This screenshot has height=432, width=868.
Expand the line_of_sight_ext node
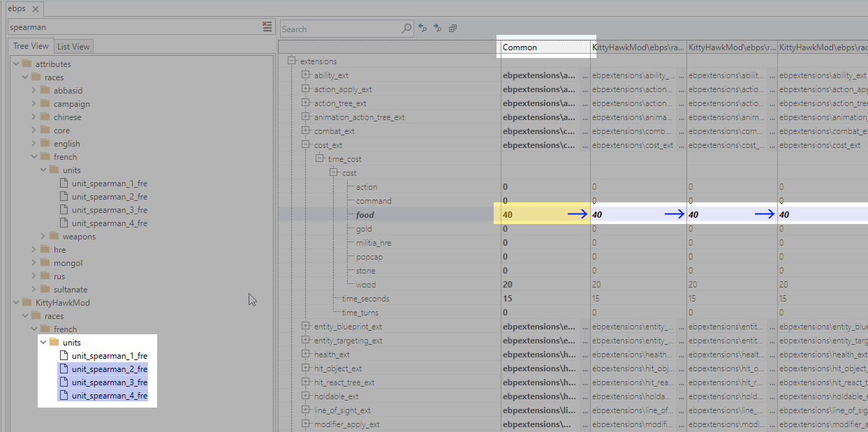pos(305,410)
